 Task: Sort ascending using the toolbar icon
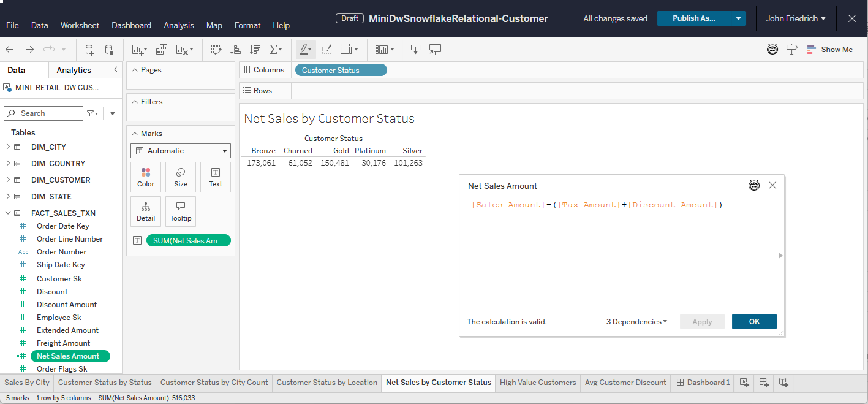pyautogui.click(x=235, y=50)
